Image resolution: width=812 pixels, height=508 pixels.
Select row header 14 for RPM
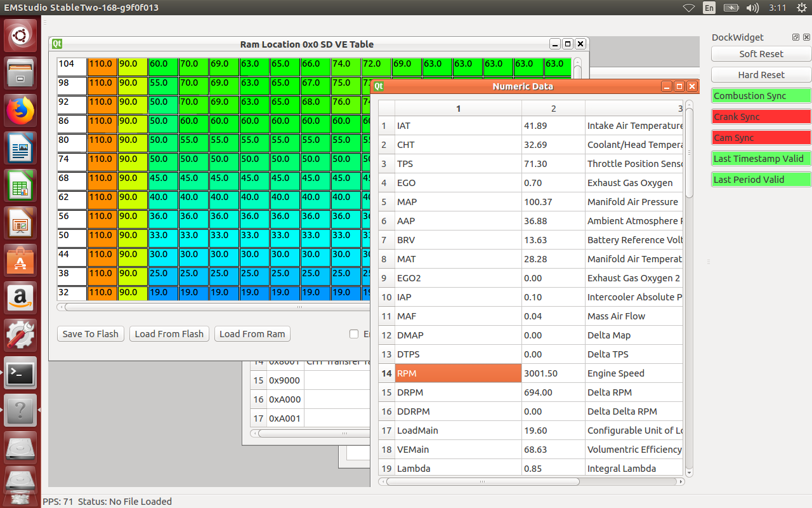(x=386, y=373)
